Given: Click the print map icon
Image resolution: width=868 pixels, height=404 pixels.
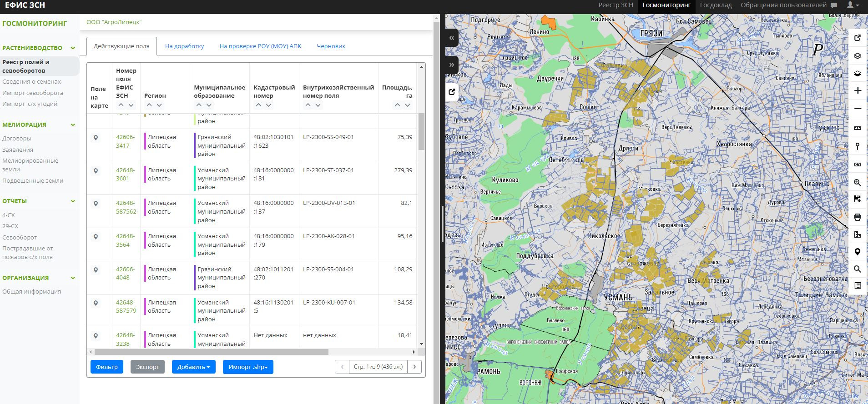Looking at the screenshot, I should coord(858,217).
